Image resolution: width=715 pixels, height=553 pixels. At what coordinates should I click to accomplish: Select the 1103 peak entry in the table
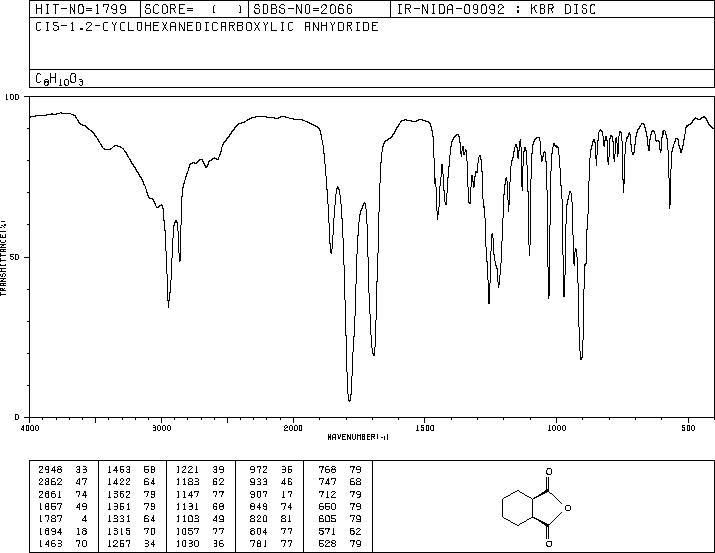click(x=200, y=519)
